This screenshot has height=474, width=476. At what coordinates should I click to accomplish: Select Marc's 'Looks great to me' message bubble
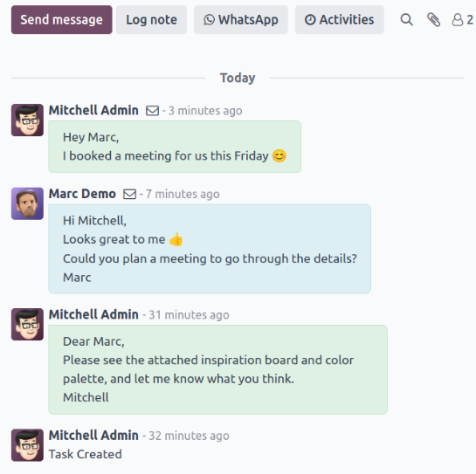click(x=210, y=249)
